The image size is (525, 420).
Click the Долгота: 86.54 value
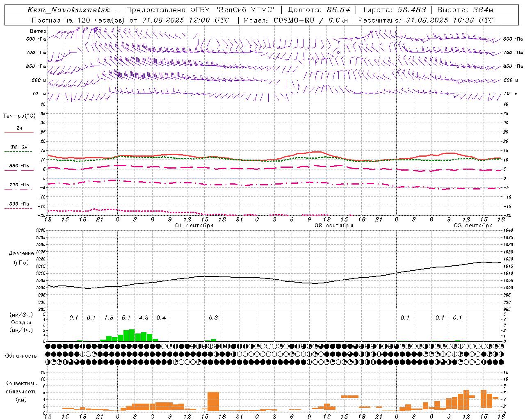pos(319,10)
